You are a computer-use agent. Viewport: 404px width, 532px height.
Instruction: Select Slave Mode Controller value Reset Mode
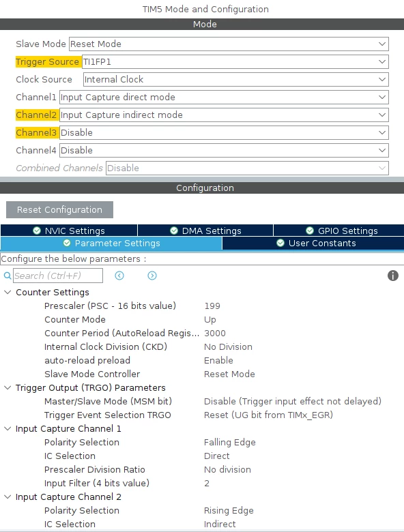[229, 374]
